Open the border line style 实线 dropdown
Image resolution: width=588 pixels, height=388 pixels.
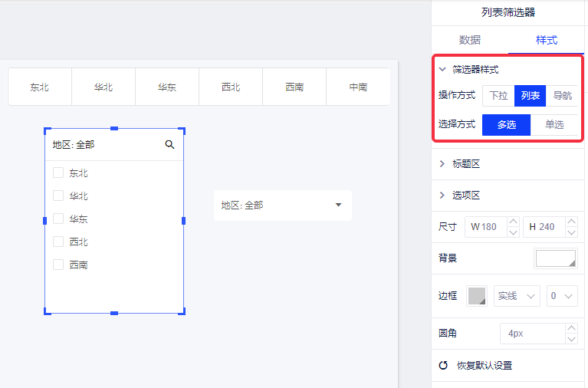(x=517, y=296)
